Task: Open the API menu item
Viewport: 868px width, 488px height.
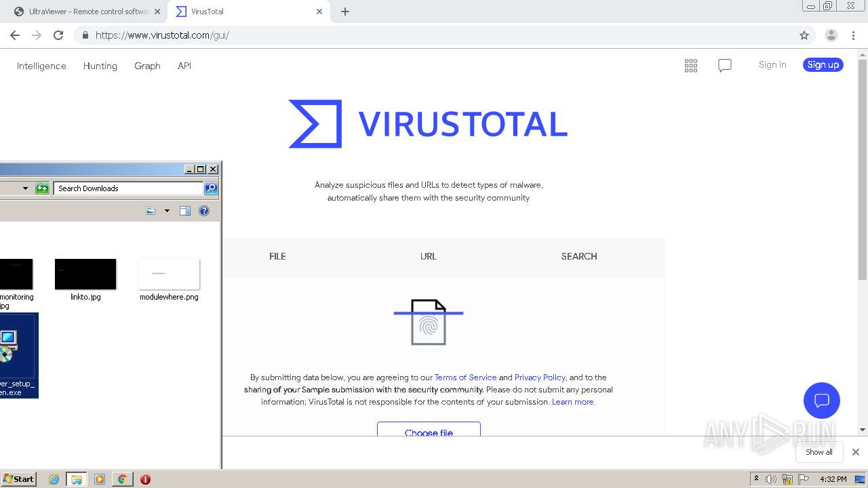Action: tap(184, 66)
